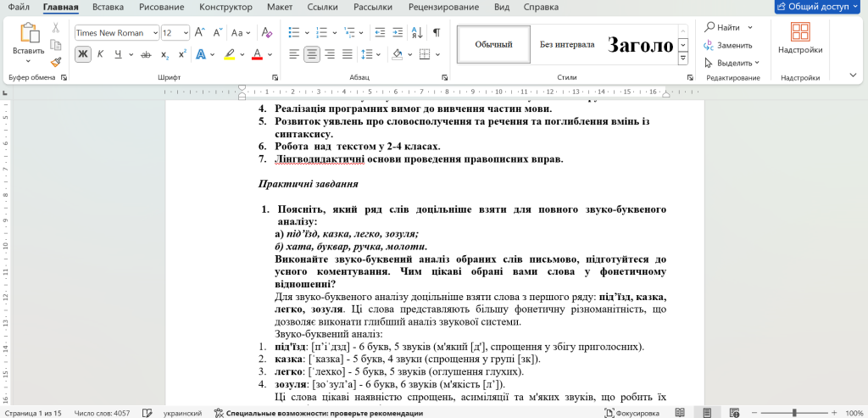Cut selection with scissors icon
868x418 pixels.
pos(56,27)
